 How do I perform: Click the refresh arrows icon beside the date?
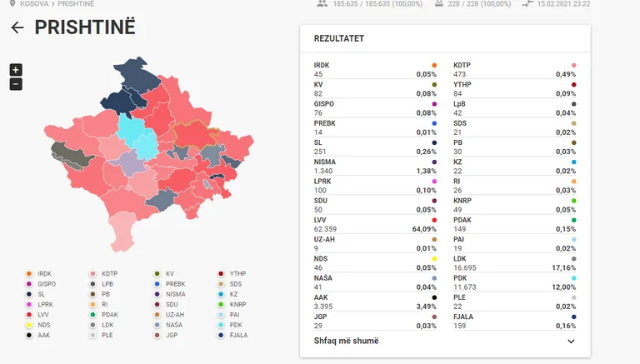[527, 3]
